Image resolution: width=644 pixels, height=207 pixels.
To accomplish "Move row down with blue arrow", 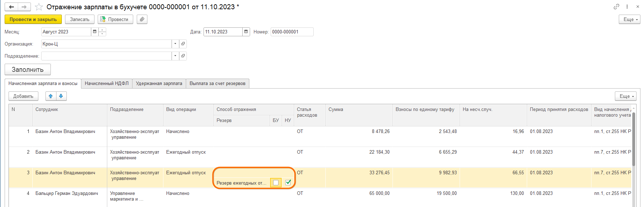I will click(61, 96).
